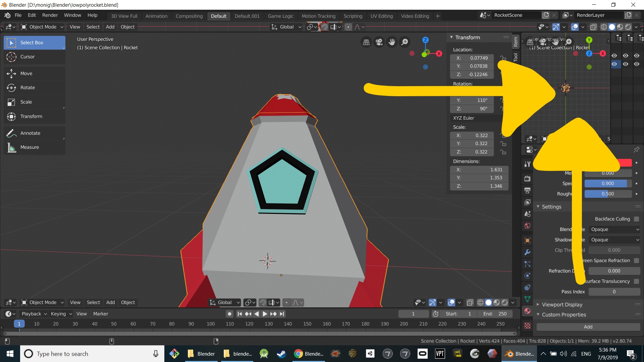Select the Scale tool
The height and width of the screenshot is (362, 644).
(26, 102)
